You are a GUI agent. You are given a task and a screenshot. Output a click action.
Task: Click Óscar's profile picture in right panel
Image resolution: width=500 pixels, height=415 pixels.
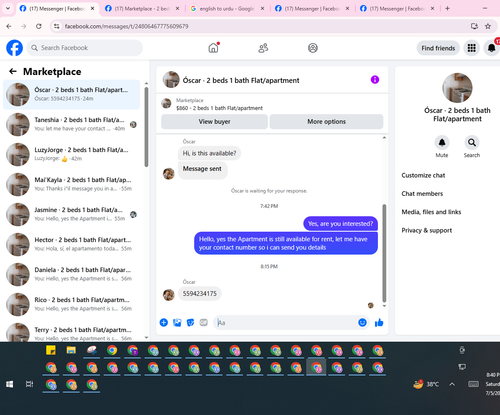click(457, 88)
